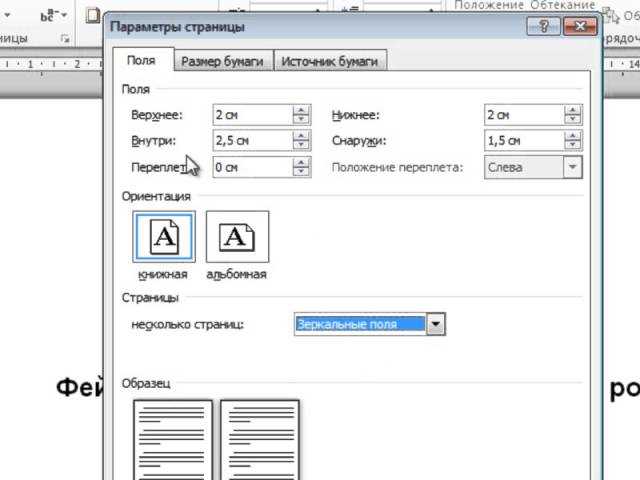The height and width of the screenshot is (480, 640).
Task: Open the Источник бумаги tab
Action: click(329, 61)
